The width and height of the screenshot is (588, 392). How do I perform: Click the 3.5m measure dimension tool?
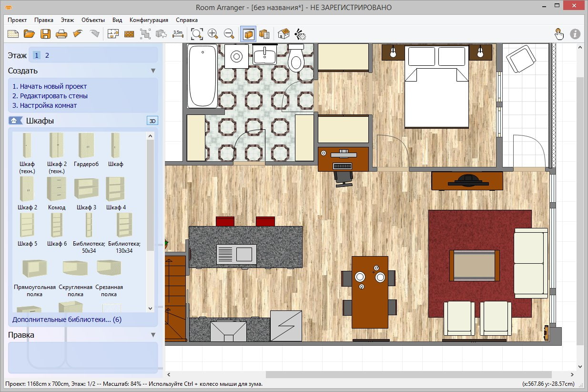pyautogui.click(x=178, y=34)
